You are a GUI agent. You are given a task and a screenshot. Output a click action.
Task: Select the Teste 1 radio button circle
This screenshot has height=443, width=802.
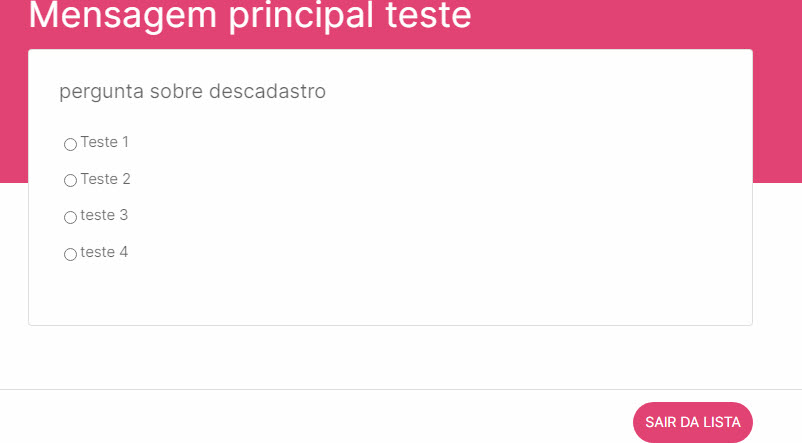pos(70,145)
